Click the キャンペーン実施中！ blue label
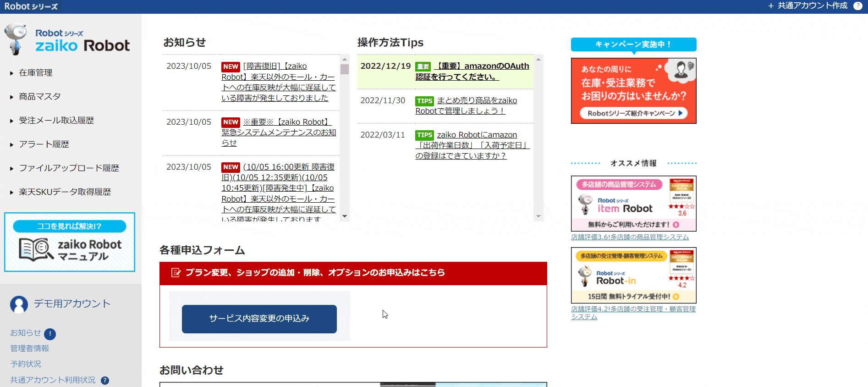Image resolution: width=868 pixels, height=387 pixels. pos(634,44)
